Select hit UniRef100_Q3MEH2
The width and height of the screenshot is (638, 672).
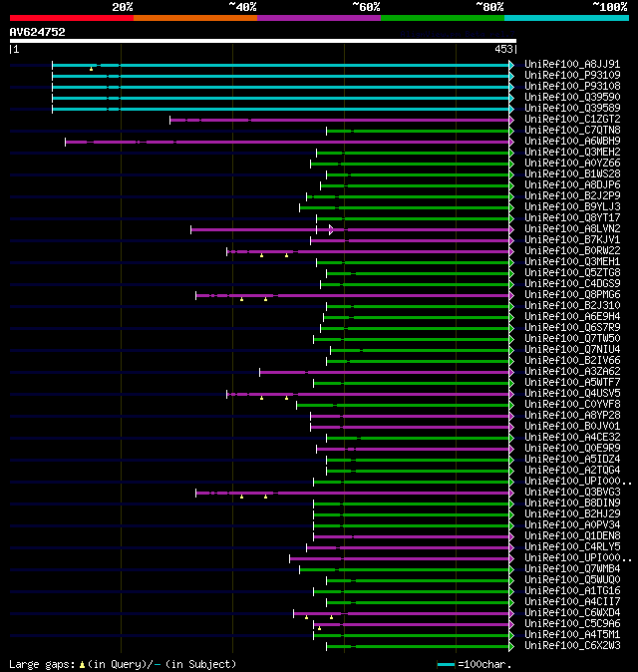pos(572,153)
